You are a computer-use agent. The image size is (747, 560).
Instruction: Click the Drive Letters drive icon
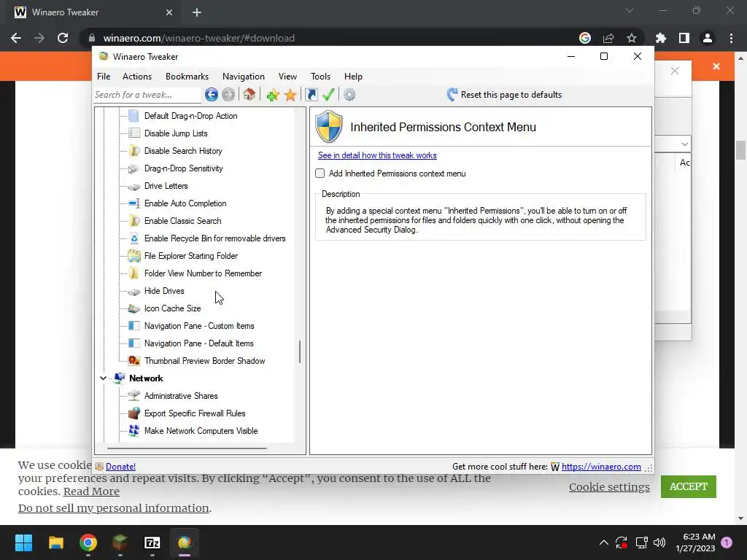pos(134,186)
